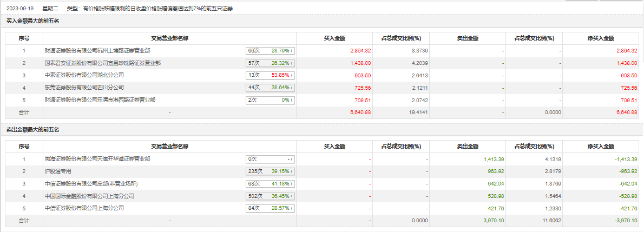The image size is (644, 232).
Task: Click the 卖出金额最大的前五名 section heading
Action: click(32, 130)
